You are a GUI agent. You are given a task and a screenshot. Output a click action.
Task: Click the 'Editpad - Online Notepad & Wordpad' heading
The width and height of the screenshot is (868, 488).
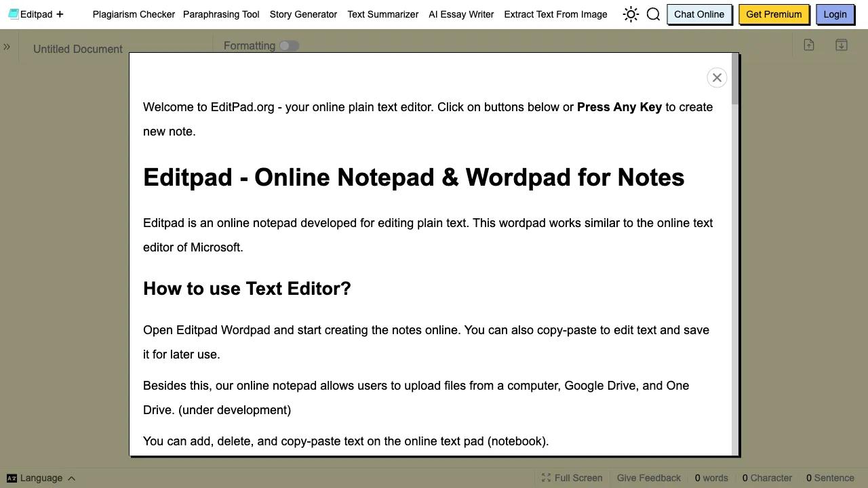[414, 178]
